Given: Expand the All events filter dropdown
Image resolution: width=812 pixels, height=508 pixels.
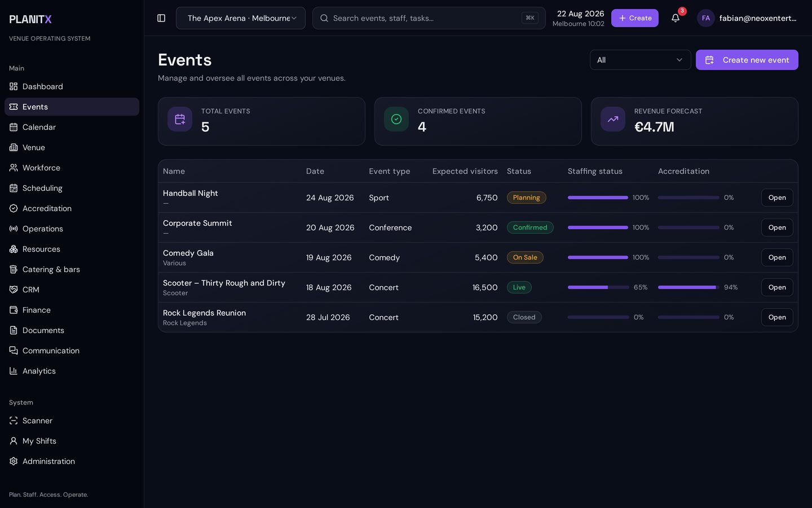Looking at the screenshot, I should 640,60.
